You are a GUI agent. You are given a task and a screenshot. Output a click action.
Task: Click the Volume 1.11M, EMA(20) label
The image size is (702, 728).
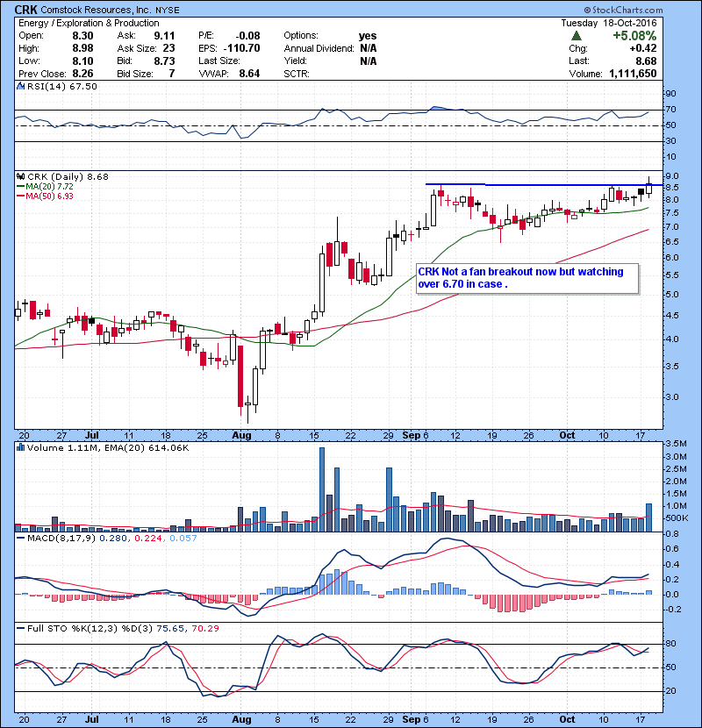(x=108, y=448)
